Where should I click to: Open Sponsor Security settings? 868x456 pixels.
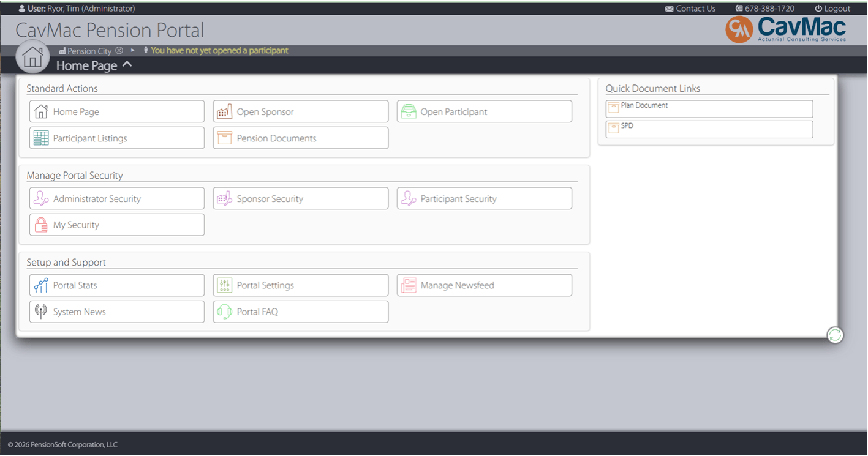(301, 198)
